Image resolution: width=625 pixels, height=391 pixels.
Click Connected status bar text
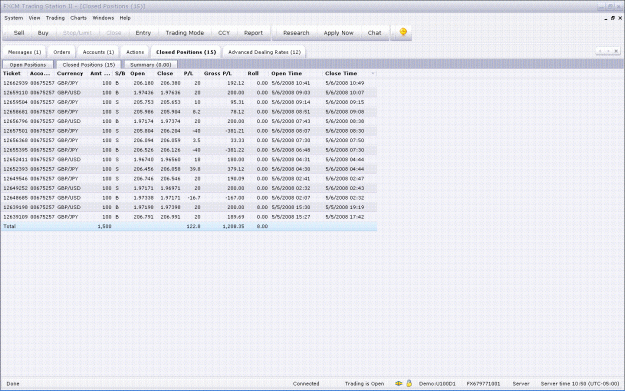click(x=306, y=384)
